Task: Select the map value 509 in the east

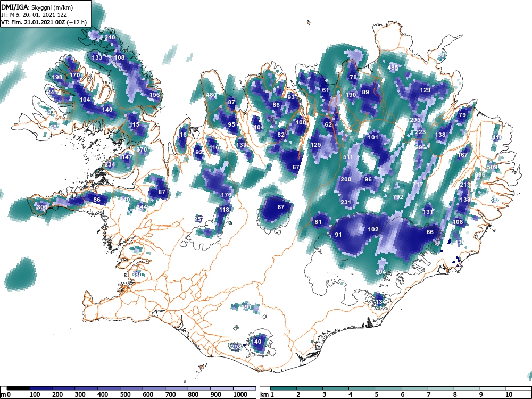Action: (492, 167)
